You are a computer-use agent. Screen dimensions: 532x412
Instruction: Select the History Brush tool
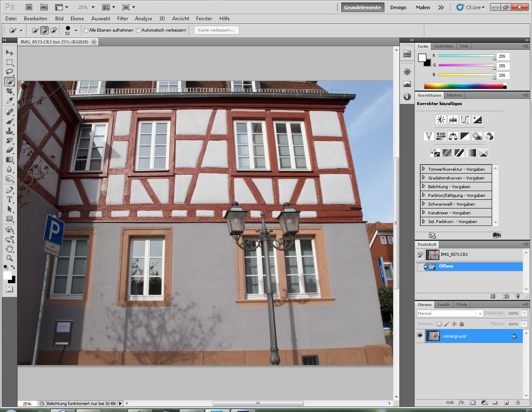pos(10,140)
